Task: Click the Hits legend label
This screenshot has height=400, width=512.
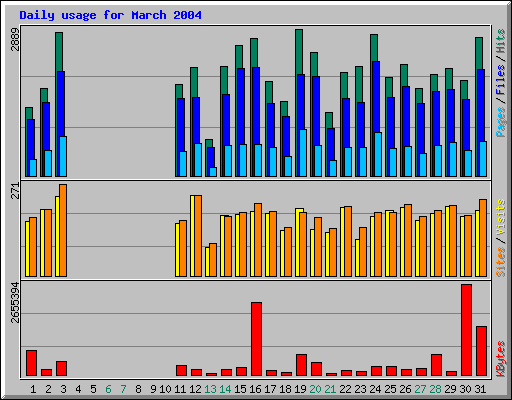Action: [501, 41]
